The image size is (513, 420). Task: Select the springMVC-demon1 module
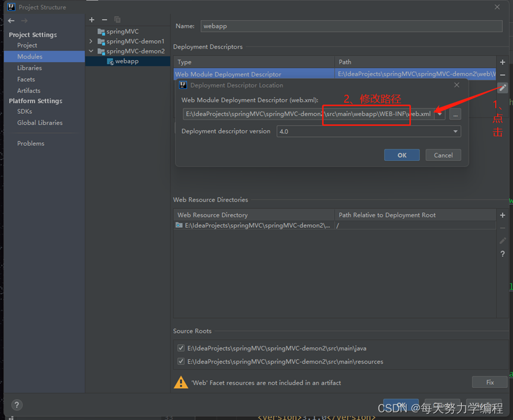(x=135, y=42)
